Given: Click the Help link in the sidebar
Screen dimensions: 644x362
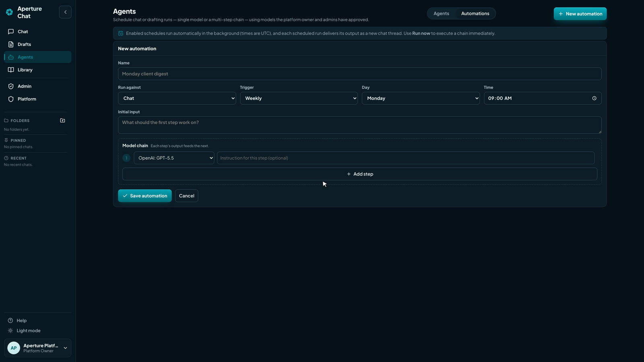Looking at the screenshot, I should tap(37, 321).
